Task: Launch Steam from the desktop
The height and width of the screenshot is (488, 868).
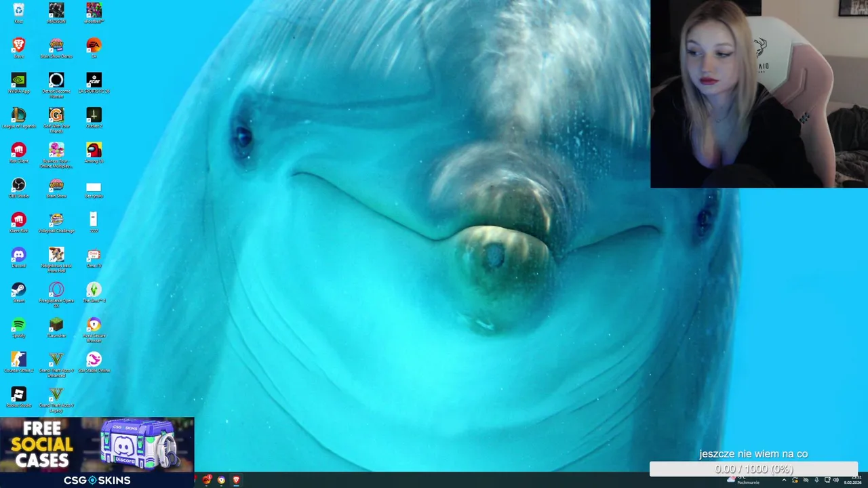Action: tap(18, 292)
